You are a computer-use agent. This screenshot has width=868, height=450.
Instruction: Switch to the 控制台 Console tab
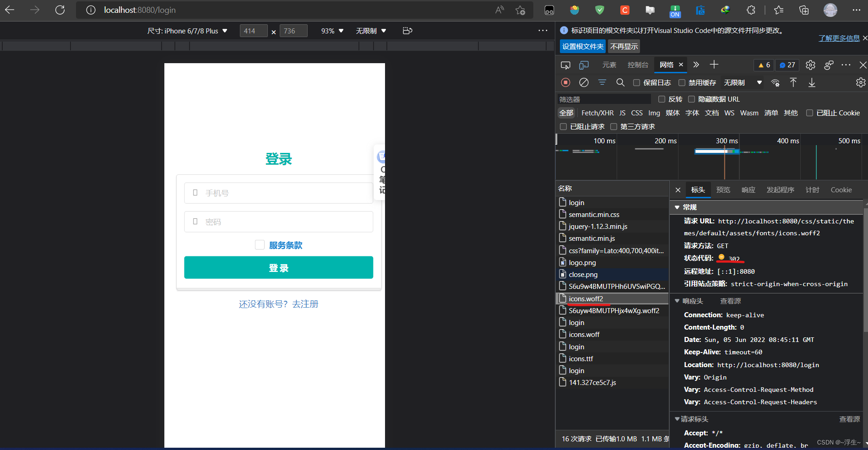point(638,65)
